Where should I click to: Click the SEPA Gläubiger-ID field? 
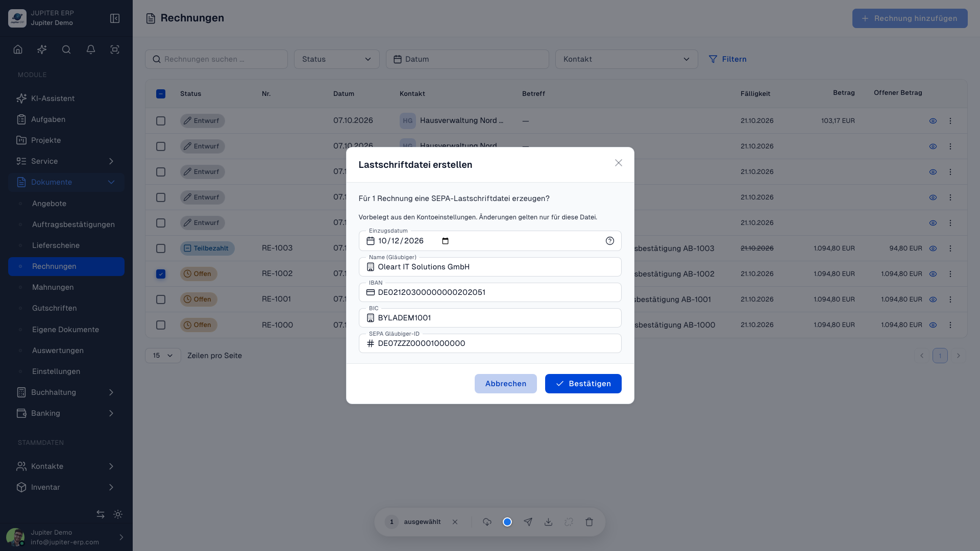coord(490,343)
